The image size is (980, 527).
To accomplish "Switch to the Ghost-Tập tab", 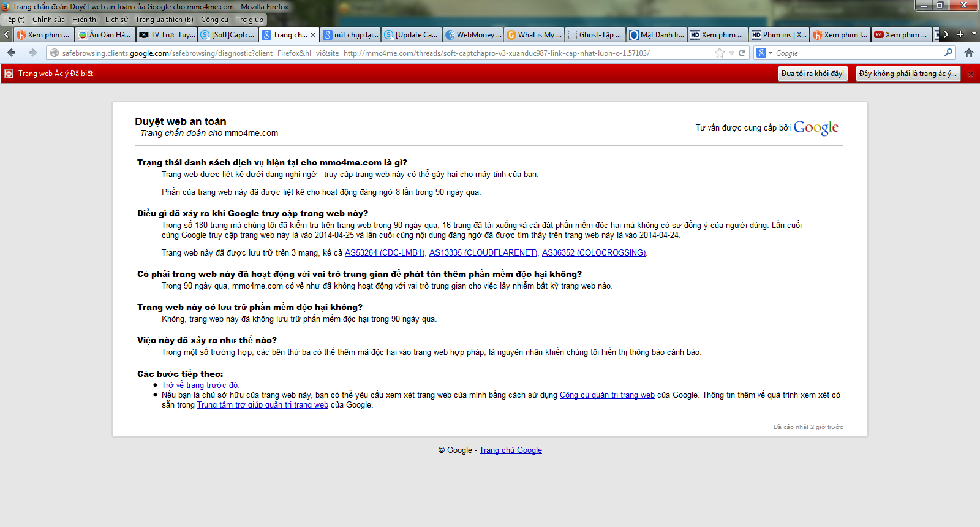I will pos(595,35).
